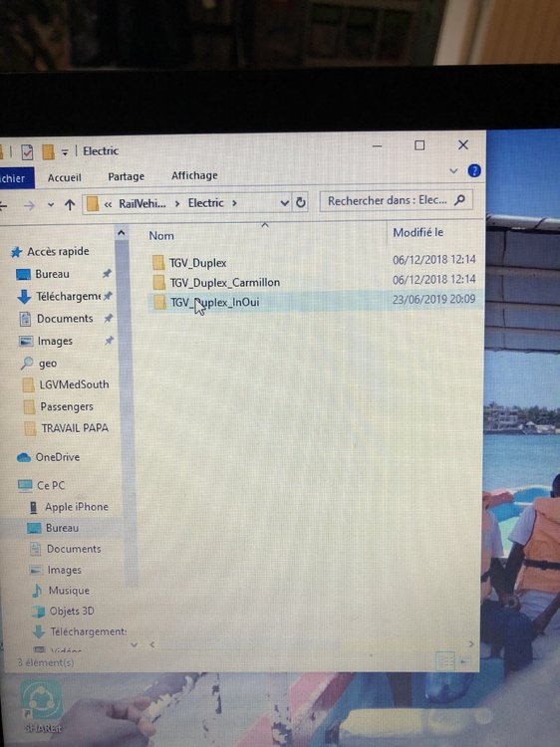Select the TGV_Duplex_Carmillon folder icon
Image resolution: width=560 pixels, height=747 pixels.
click(x=159, y=283)
